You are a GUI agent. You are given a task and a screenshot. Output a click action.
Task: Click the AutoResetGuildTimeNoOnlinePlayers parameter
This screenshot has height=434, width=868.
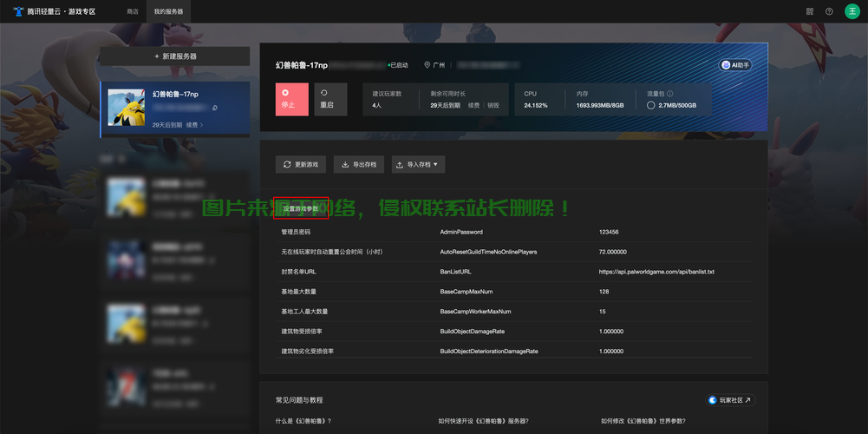coord(488,252)
